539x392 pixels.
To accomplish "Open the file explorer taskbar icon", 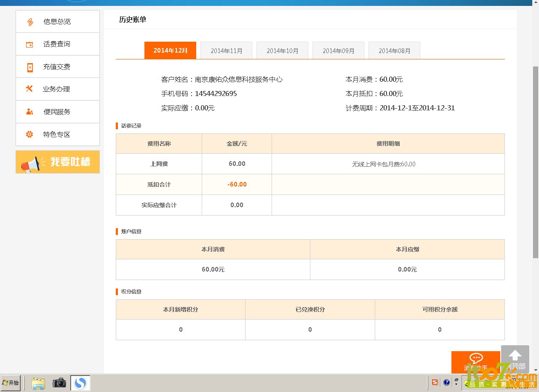I will tap(38, 383).
